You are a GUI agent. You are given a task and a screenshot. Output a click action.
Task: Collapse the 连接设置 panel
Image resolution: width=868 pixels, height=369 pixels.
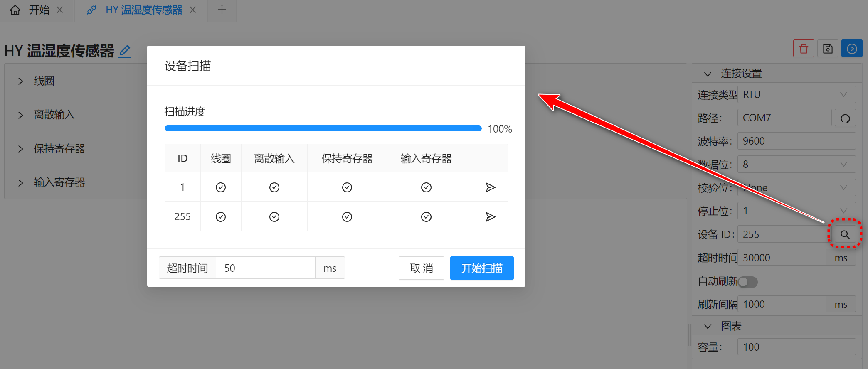pos(708,74)
